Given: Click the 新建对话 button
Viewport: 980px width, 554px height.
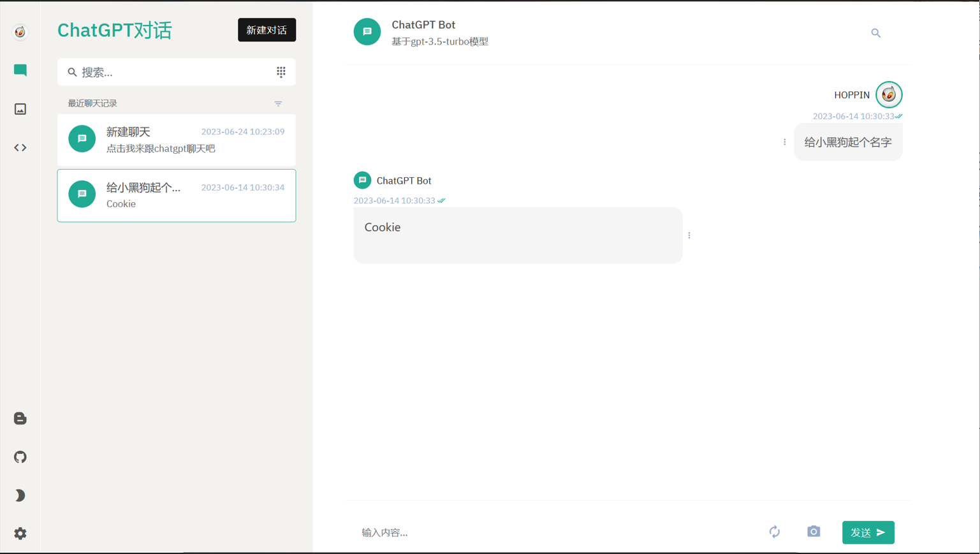Looking at the screenshot, I should tap(267, 30).
